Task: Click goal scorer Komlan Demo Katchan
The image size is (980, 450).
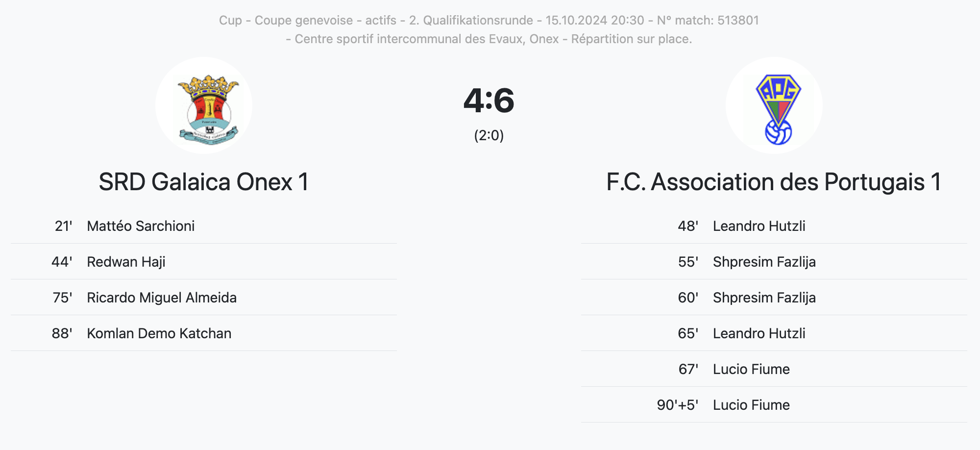Action: 159,333
